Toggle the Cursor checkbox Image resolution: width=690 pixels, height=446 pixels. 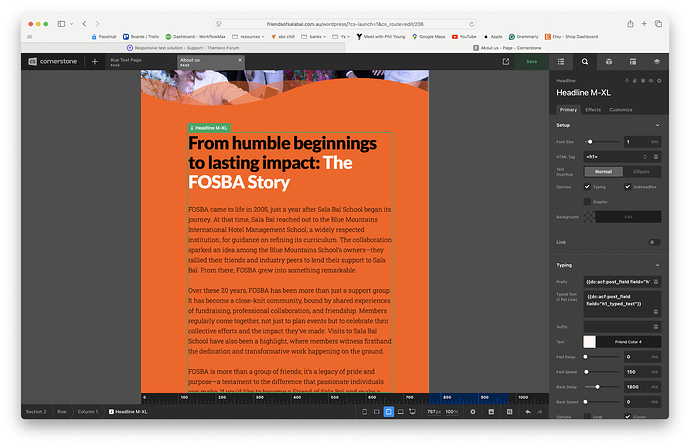pos(628,416)
